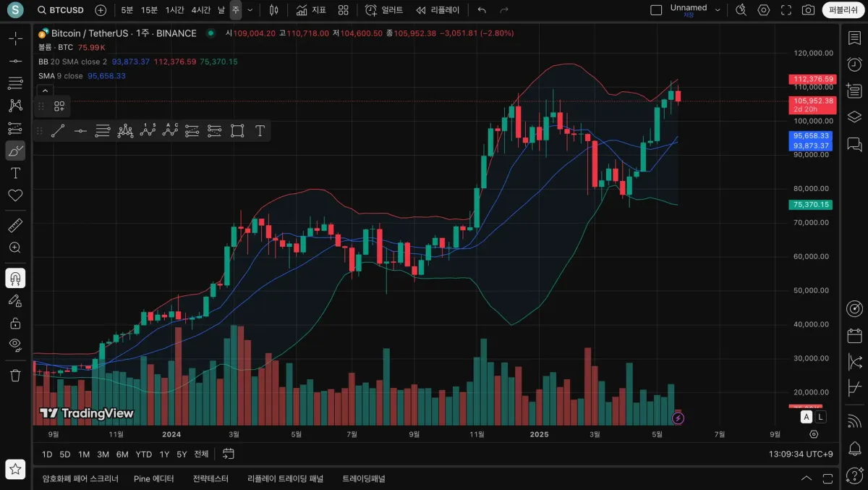Select the Text tool in left toolbar

pos(15,173)
